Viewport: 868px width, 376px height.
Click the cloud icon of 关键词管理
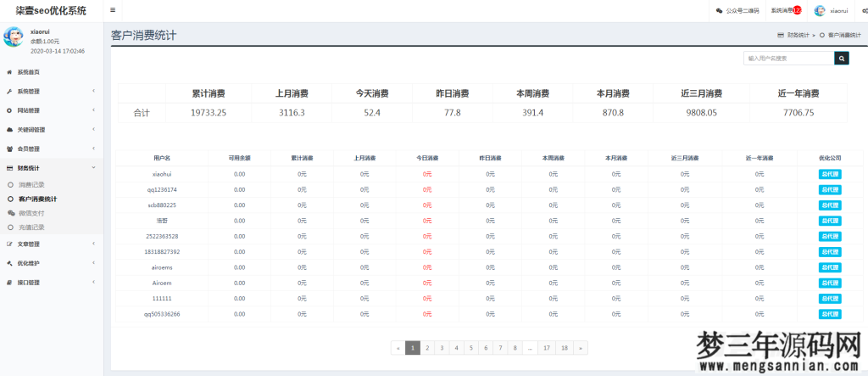(x=9, y=130)
